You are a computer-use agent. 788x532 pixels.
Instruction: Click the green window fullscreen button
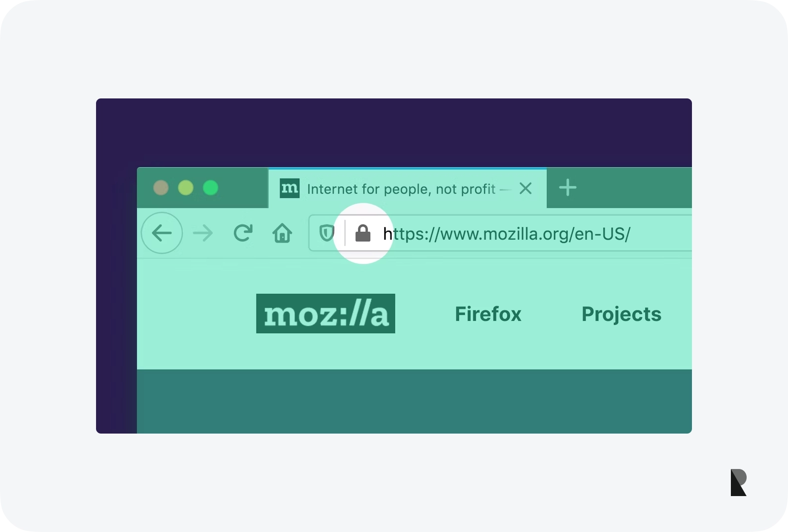[211, 188]
